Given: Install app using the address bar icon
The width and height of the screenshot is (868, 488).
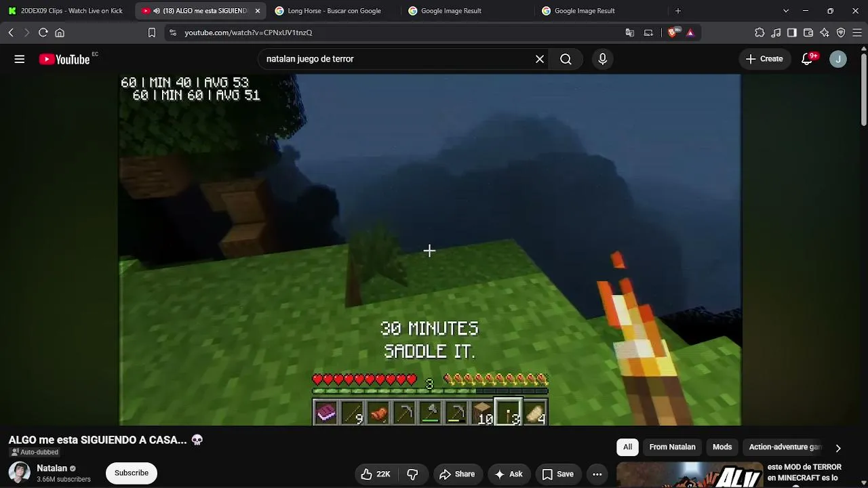Looking at the screenshot, I should [648, 33].
